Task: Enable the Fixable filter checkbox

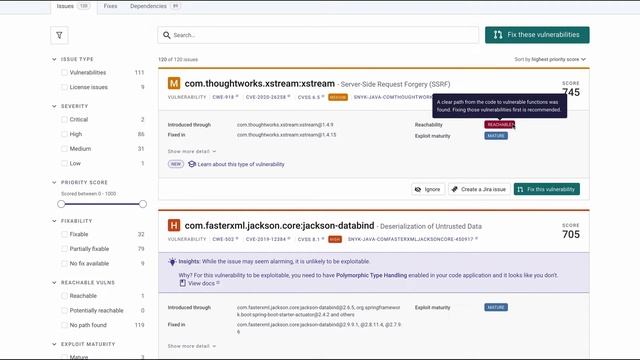Action: point(64,234)
